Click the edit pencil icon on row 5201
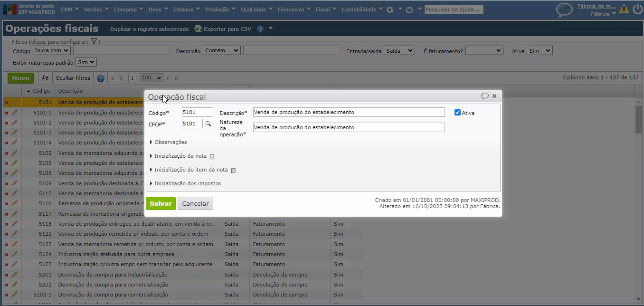The image size is (644, 306). coord(14,274)
